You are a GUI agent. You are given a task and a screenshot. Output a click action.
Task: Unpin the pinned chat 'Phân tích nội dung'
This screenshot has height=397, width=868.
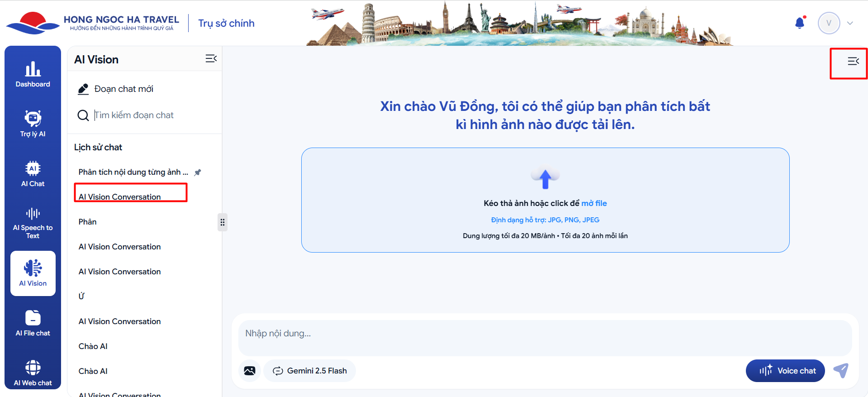coord(198,172)
